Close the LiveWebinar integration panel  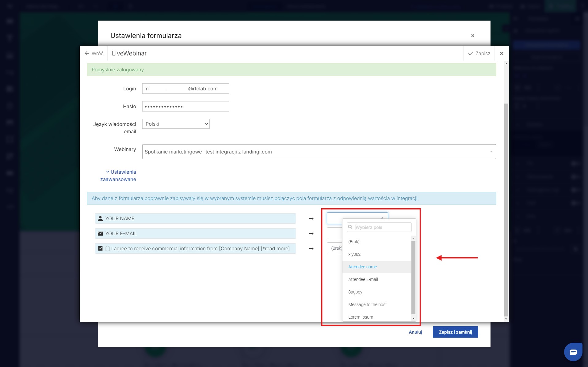[x=502, y=53]
